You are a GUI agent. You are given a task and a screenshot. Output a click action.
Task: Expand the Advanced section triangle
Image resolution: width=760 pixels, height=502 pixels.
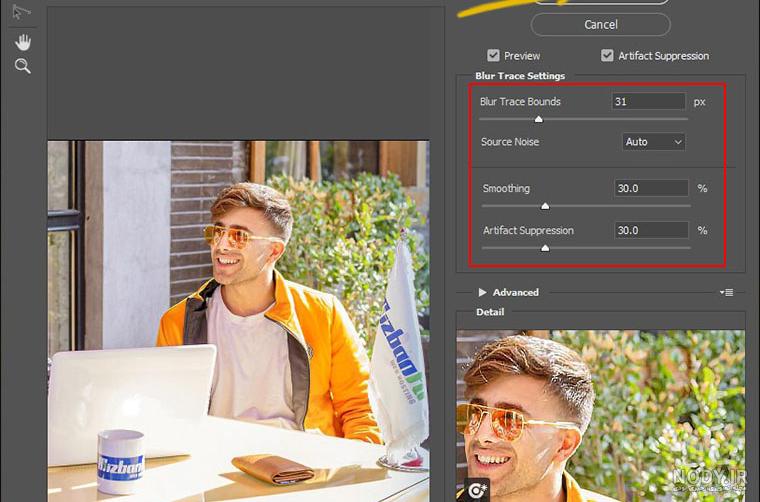tap(482, 292)
